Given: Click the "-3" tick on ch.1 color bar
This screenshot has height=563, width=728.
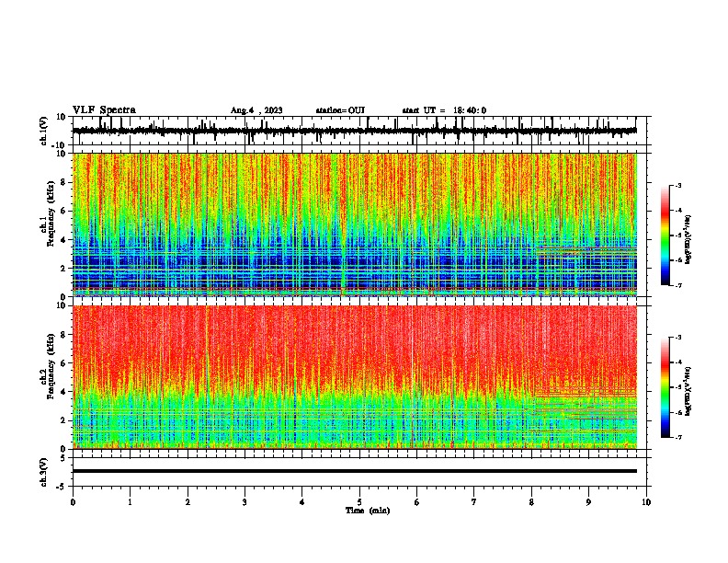Looking at the screenshot, I should point(678,186).
